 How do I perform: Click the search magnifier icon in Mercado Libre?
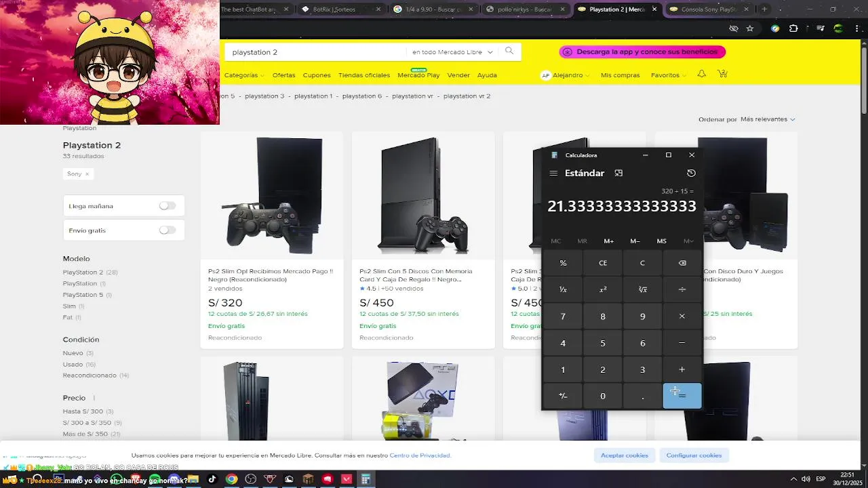click(x=509, y=52)
